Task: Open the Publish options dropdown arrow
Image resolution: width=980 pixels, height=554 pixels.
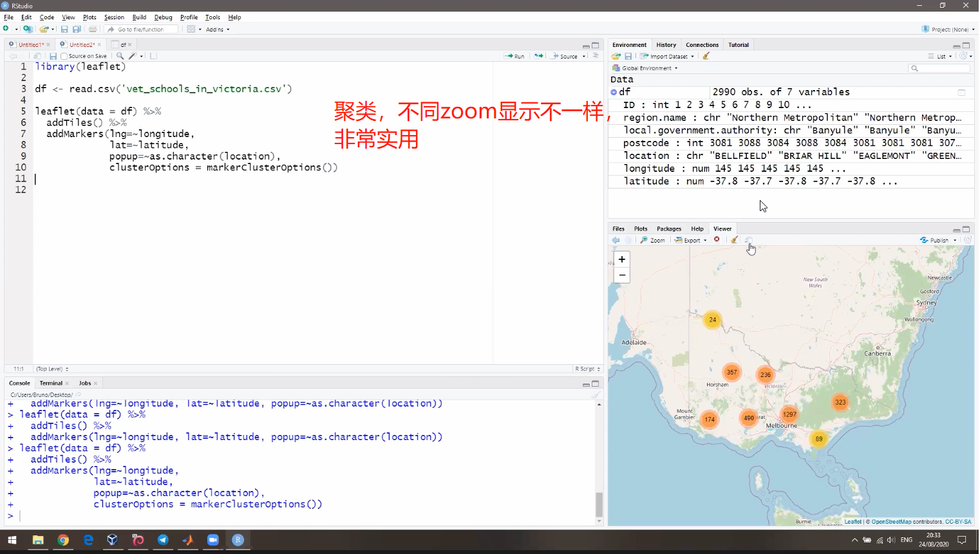Action: 955,240
